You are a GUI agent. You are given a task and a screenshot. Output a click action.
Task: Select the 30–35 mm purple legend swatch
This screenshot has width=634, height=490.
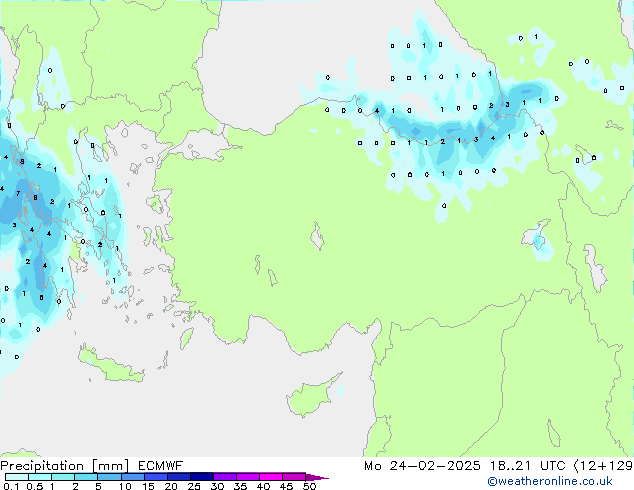(x=225, y=477)
